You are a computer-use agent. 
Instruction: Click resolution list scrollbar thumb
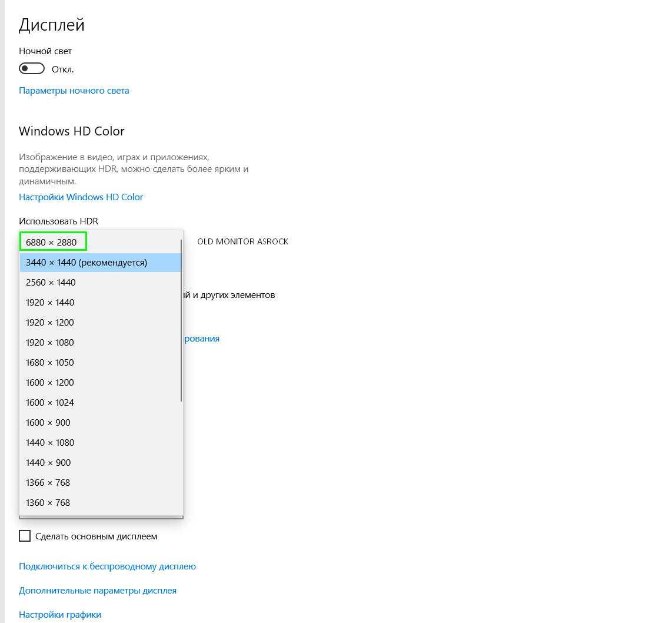(x=181, y=321)
